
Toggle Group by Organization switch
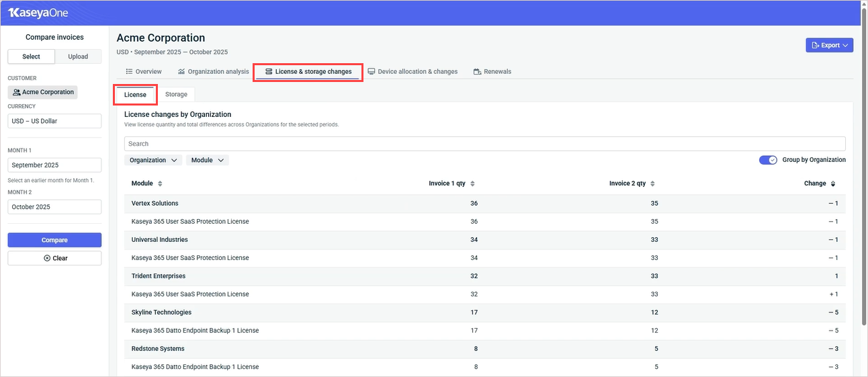[x=768, y=160]
